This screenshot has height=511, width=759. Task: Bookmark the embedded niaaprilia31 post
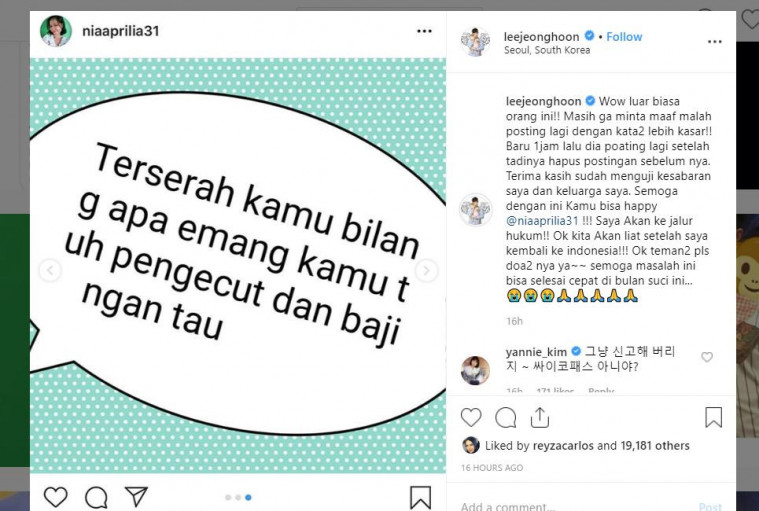pyautogui.click(x=420, y=497)
